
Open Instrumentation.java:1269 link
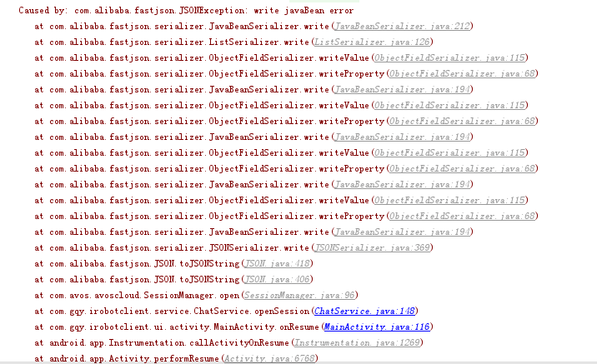pyautogui.click(x=357, y=343)
